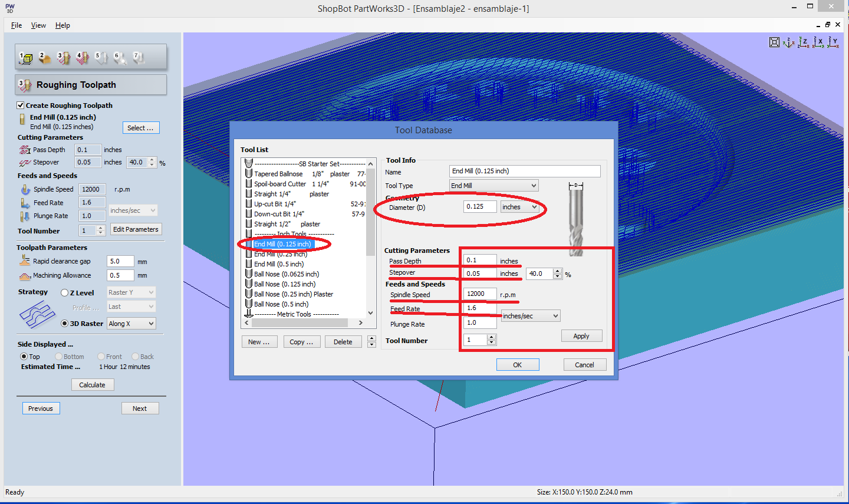Open Last profile dropdown in Strategy
The height and width of the screenshot is (504, 849).
pos(131,307)
